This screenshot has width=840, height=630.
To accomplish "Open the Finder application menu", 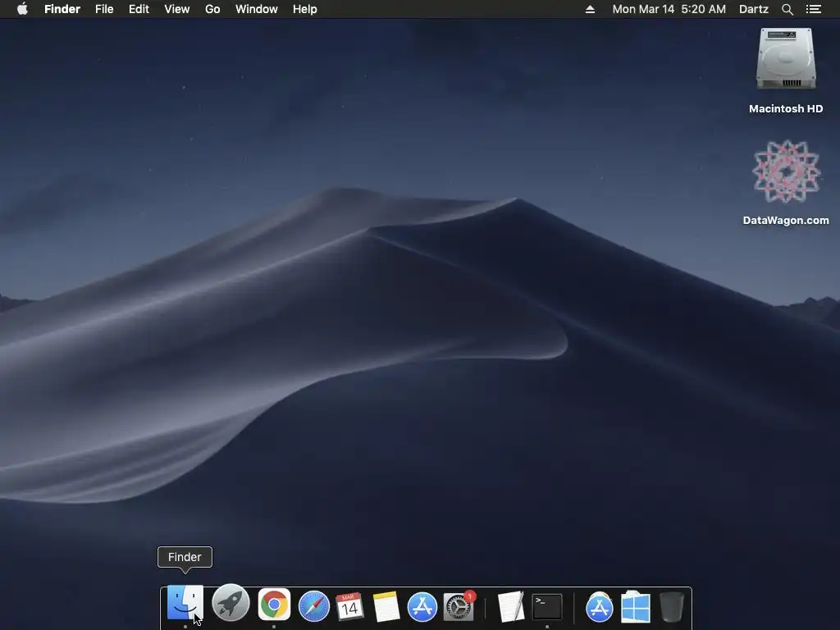I will pyautogui.click(x=62, y=9).
